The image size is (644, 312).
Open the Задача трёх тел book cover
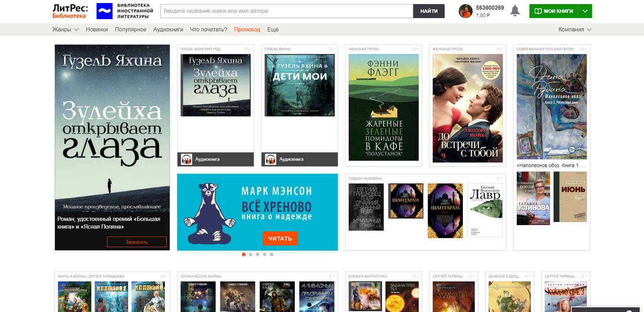402,296
